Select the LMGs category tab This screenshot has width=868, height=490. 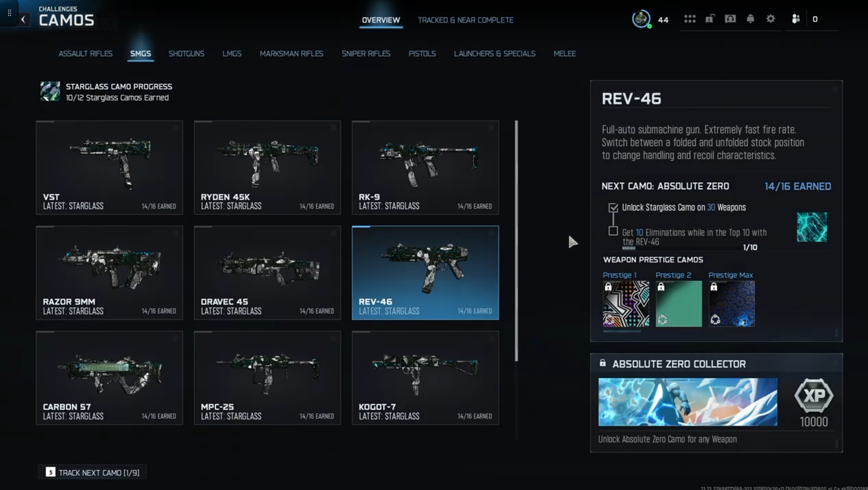(232, 53)
